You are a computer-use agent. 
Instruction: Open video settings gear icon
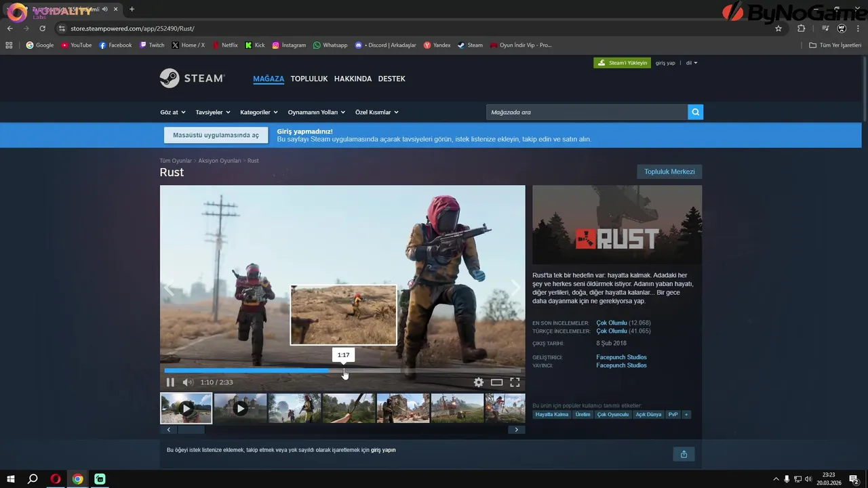pyautogui.click(x=479, y=382)
